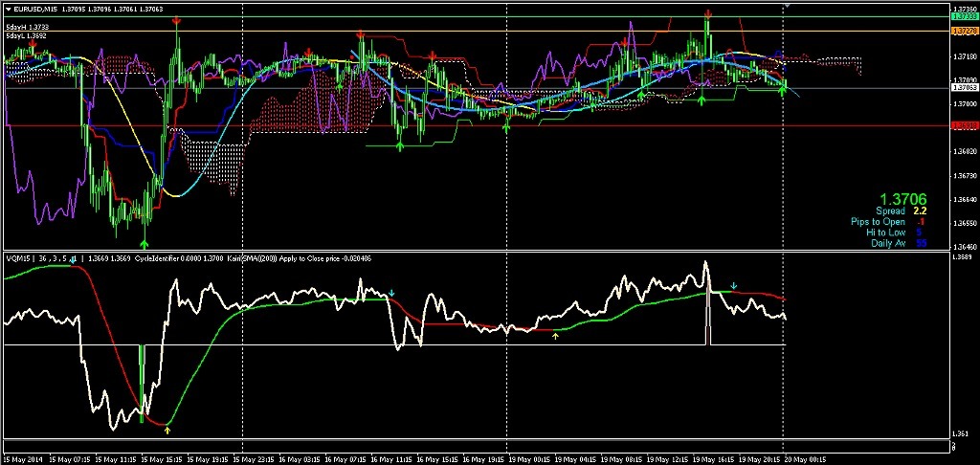Select the 5dayH 1.3733 label
The image size is (980, 465).
click(27, 28)
